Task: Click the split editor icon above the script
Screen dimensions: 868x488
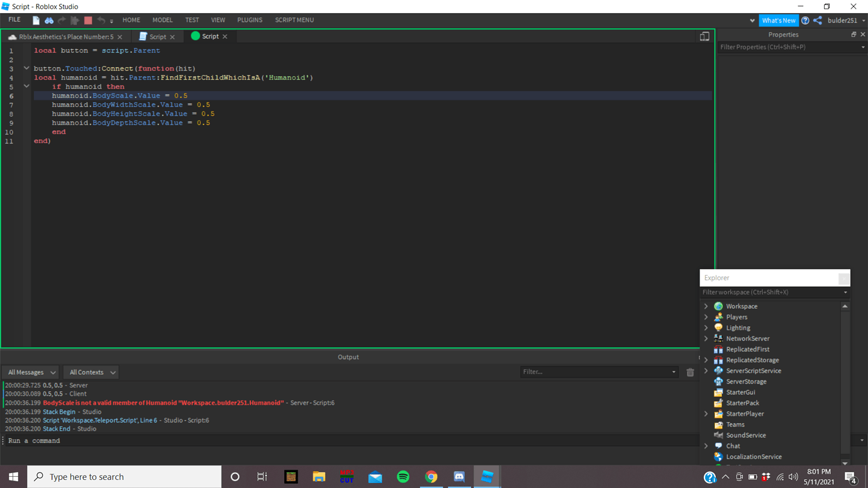Action: [704, 36]
